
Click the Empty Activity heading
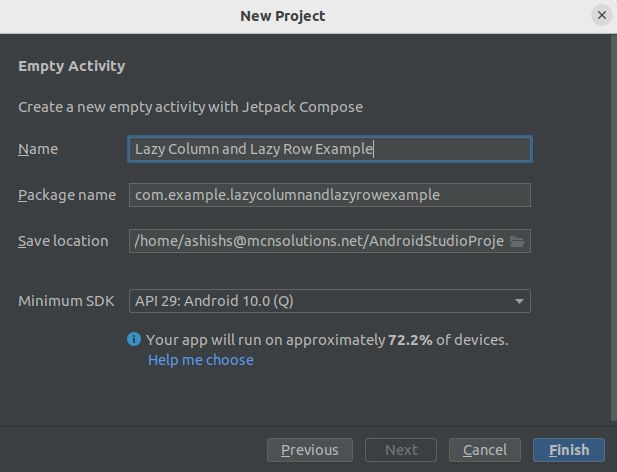[x=71, y=67]
